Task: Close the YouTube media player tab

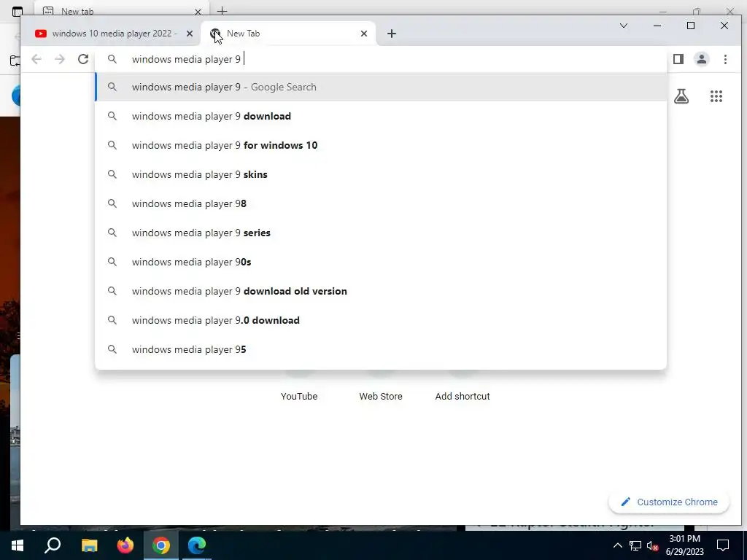Action: [189, 34]
